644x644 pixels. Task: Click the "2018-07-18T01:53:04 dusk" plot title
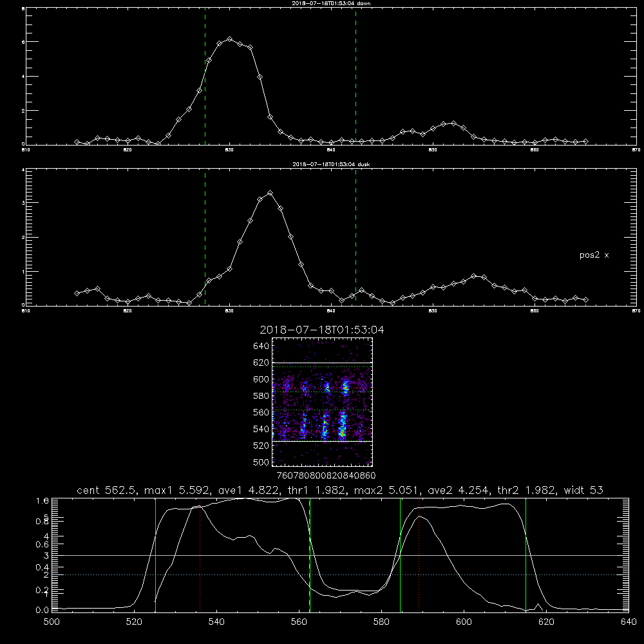coord(331,164)
